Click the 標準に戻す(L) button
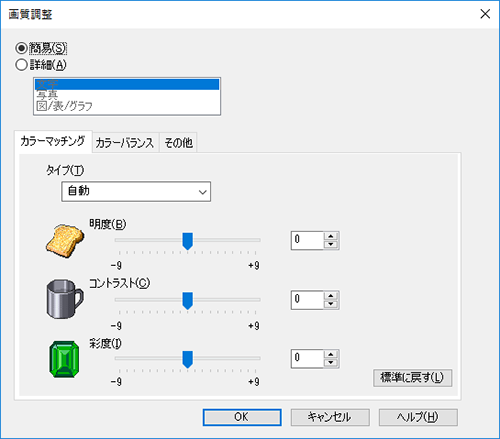500x439 pixels. pos(412,378)
